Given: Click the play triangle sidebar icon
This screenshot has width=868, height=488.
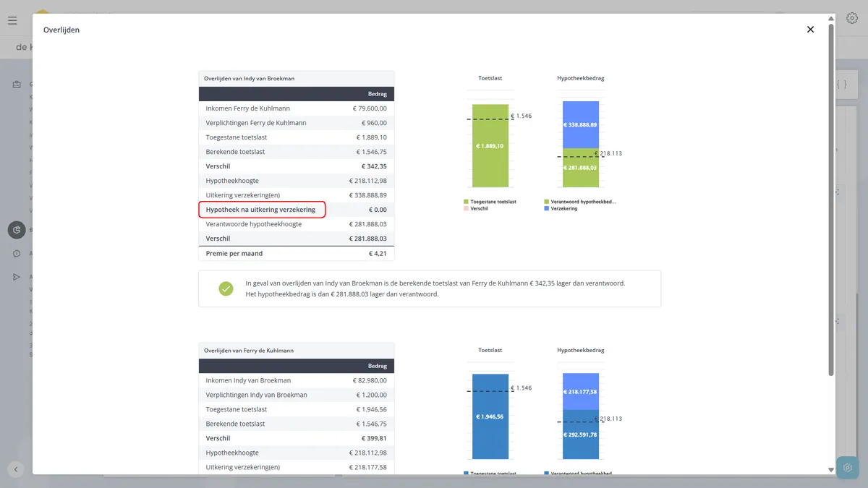Looking at the screenshot, I should click(x=17, y=277).
